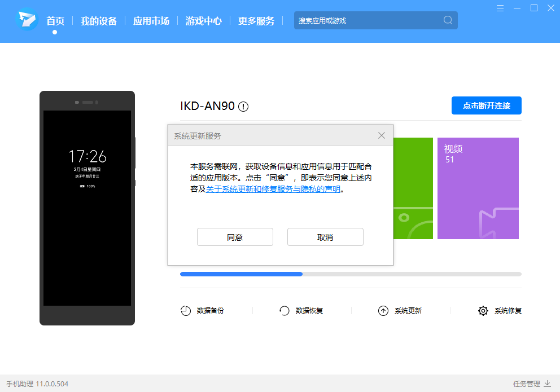Screen dimensions: 560x392
Task: Select 系统更新 system update label
Action: 408,311
